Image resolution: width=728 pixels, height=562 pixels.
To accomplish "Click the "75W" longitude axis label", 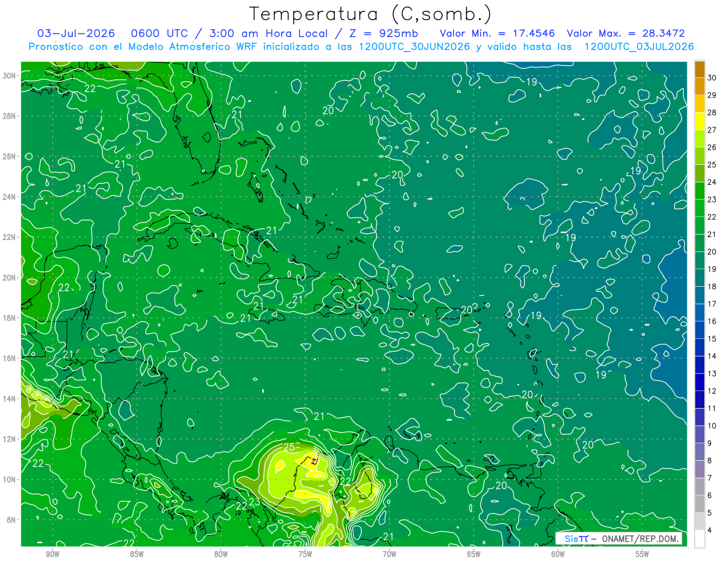I will coord(305,554).
